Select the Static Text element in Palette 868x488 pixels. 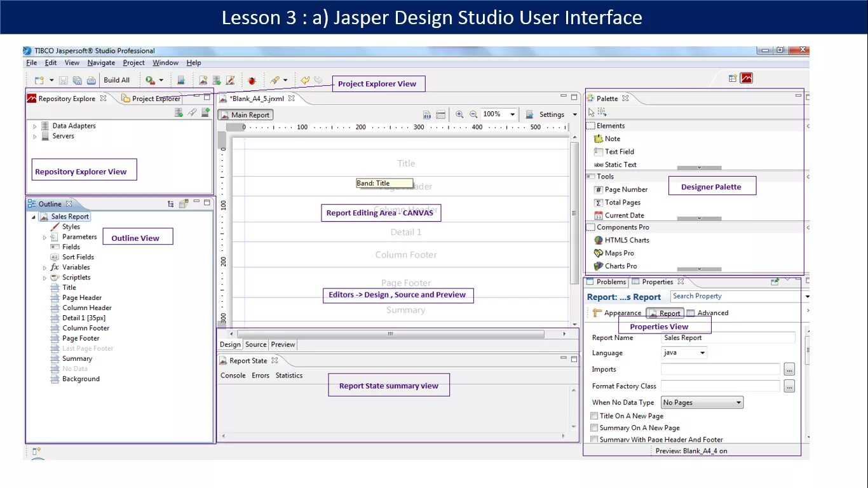(x=615, y=165)
